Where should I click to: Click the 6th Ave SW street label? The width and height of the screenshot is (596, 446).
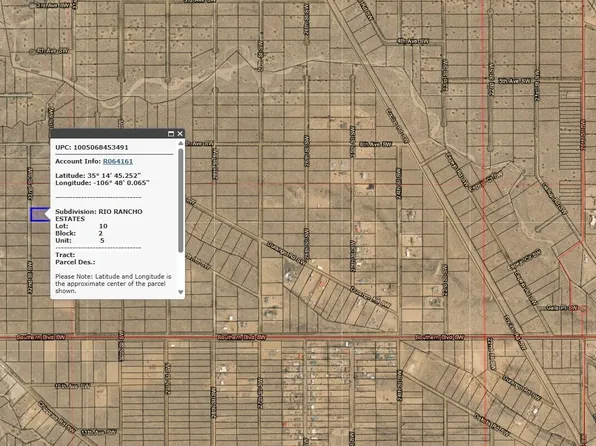376,144
